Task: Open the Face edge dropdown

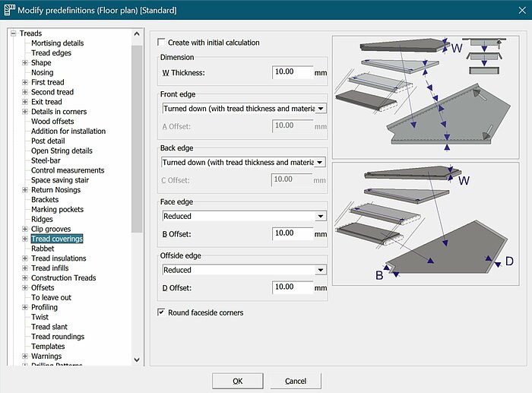Action: pyautogui.click(x=321, y=217)
